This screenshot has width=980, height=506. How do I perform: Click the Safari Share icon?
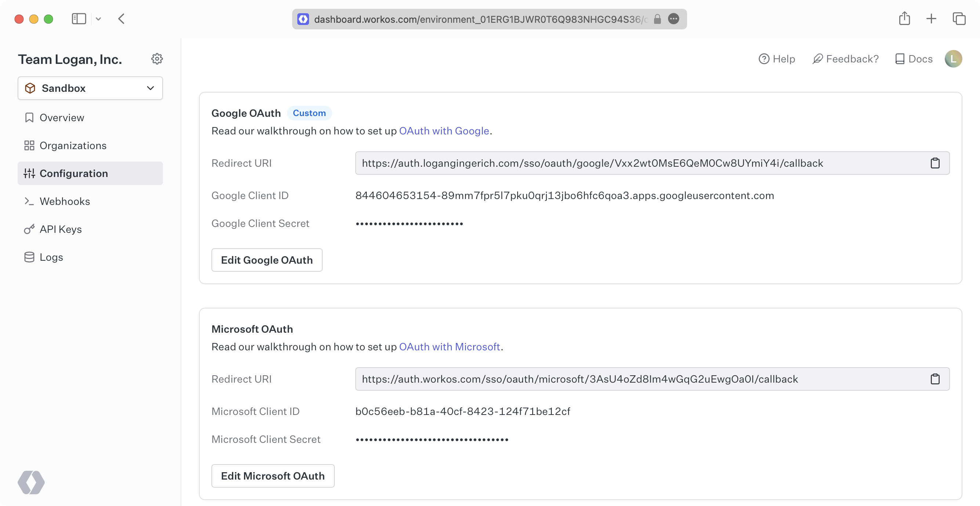coord(904,18)
